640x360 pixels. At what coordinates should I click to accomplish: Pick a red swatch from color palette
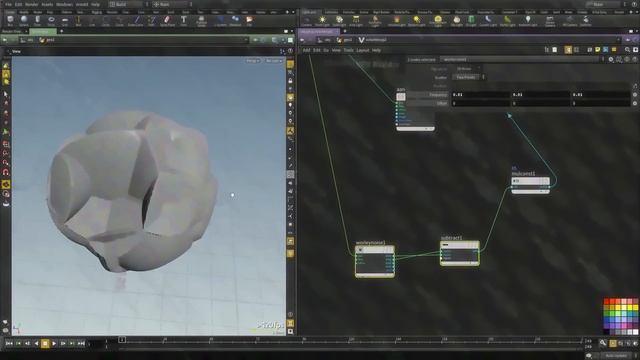606,302
